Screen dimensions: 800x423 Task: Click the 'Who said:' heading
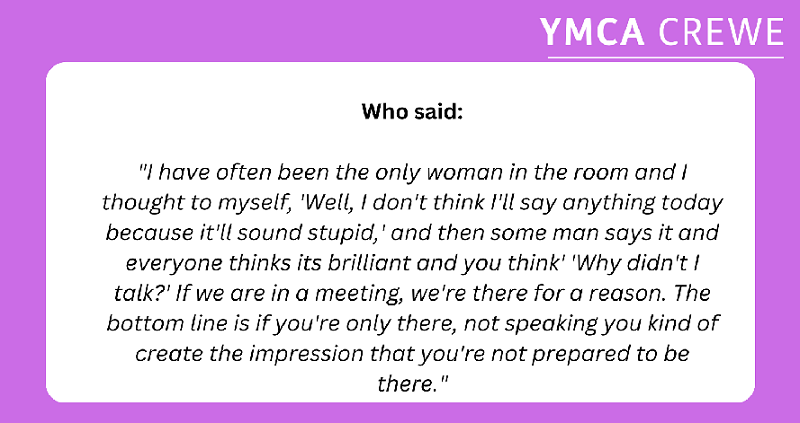coord(412,112)
